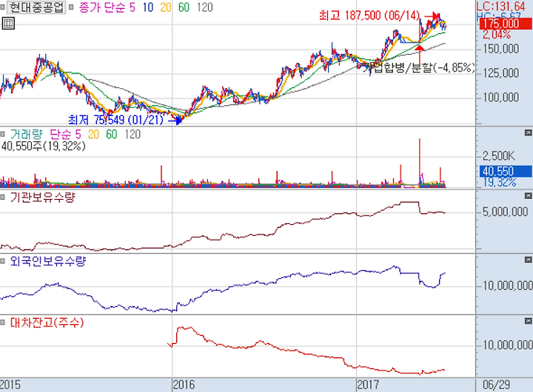
Task: Click the 2015 label on the time axis
Action: pyautogui.click(x=10, y=385)
